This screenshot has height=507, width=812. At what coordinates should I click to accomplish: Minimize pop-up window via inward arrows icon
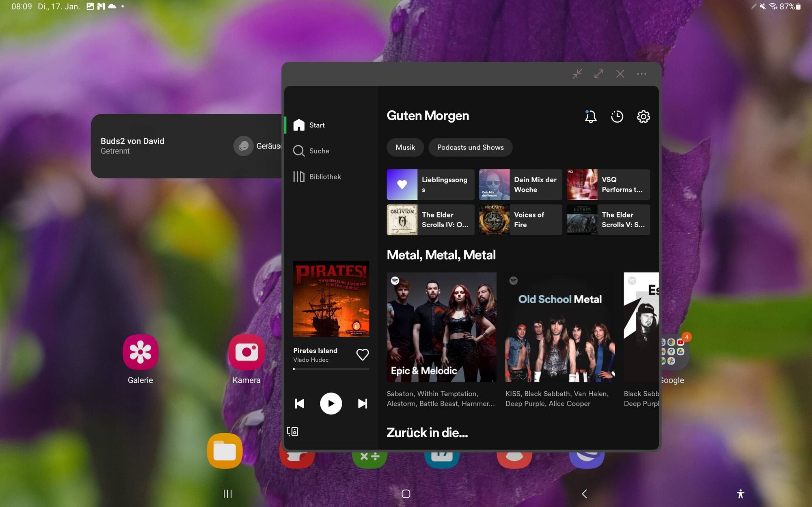pyautogui.click(x=577, y=74)
